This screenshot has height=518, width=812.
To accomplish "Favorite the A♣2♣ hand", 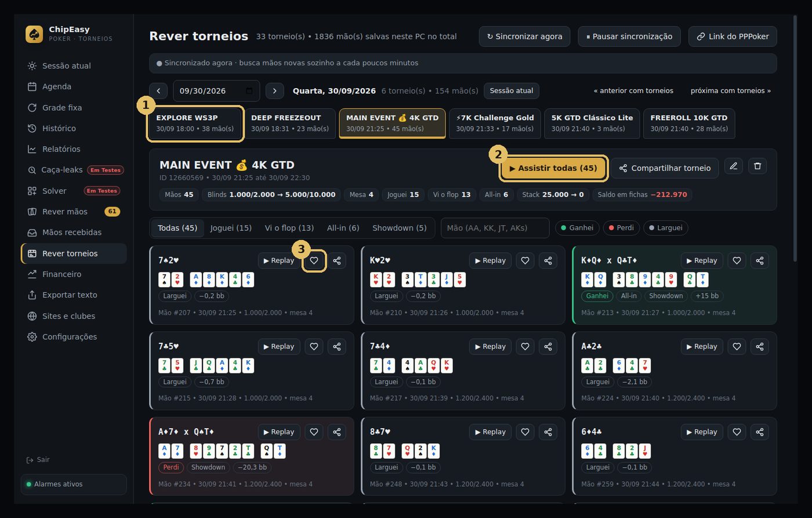I will point(737,346).
